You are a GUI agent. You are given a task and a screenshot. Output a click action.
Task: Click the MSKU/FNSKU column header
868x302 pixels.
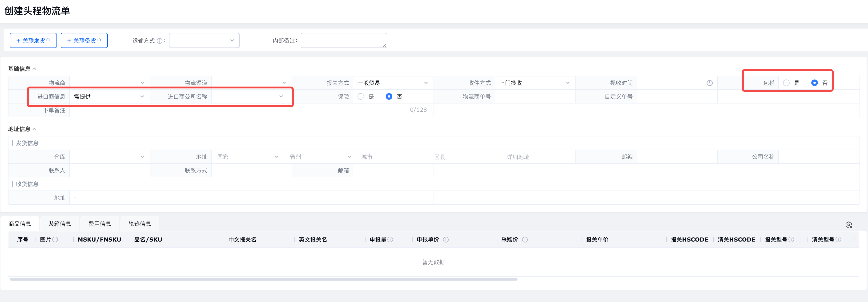tap(99, 239)
